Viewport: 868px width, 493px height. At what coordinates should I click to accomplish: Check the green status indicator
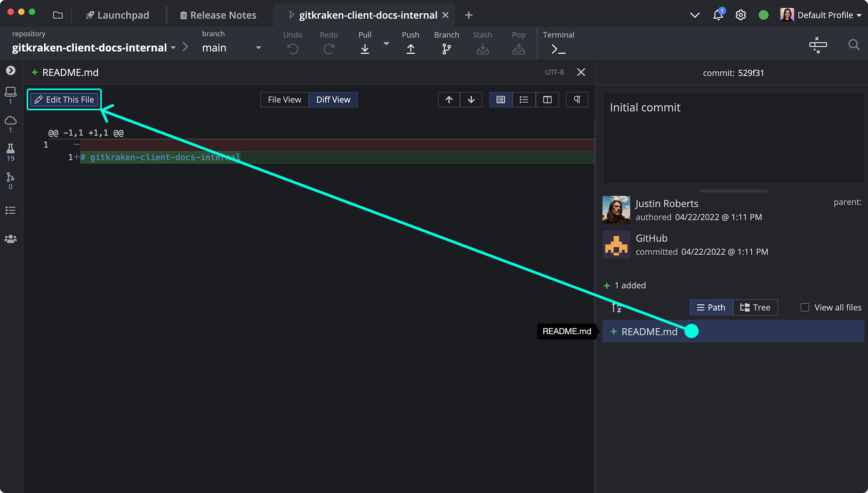pyautogui.click(x=763, y=15)
